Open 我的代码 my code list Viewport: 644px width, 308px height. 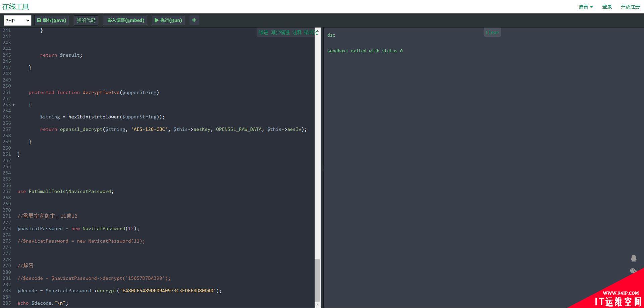86,20
